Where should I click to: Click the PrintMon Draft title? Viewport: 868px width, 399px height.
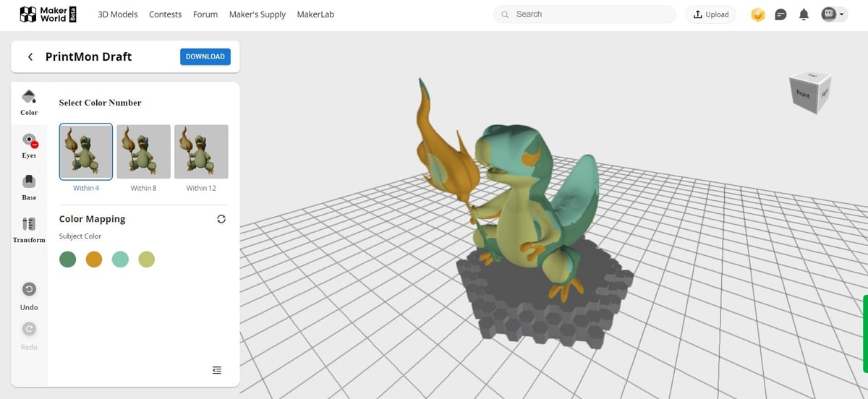[x=88, y=56]
